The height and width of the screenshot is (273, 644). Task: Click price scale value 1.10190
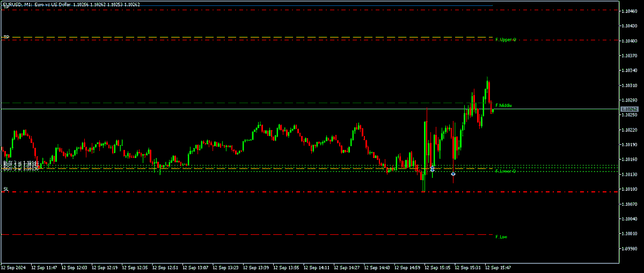point(629,145)
